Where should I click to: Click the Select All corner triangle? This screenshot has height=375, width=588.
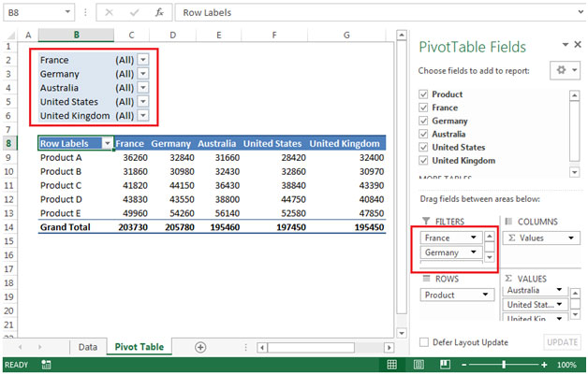(x=11, y=36)
